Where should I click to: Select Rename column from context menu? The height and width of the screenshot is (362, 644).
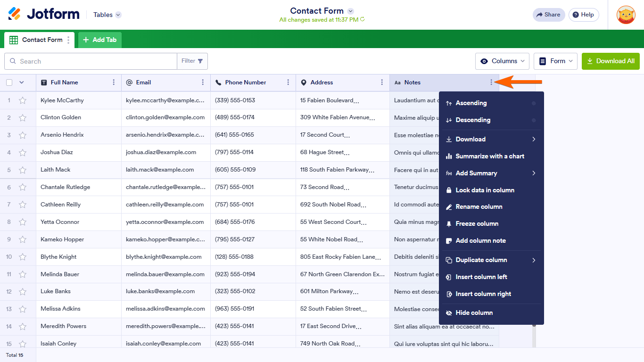pos(479,207)
